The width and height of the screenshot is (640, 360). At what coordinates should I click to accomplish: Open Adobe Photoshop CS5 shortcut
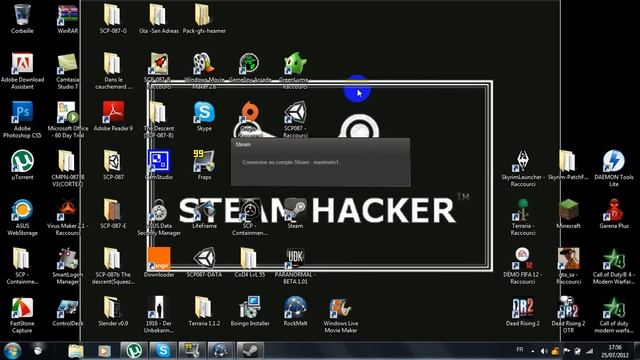(22, 120)
